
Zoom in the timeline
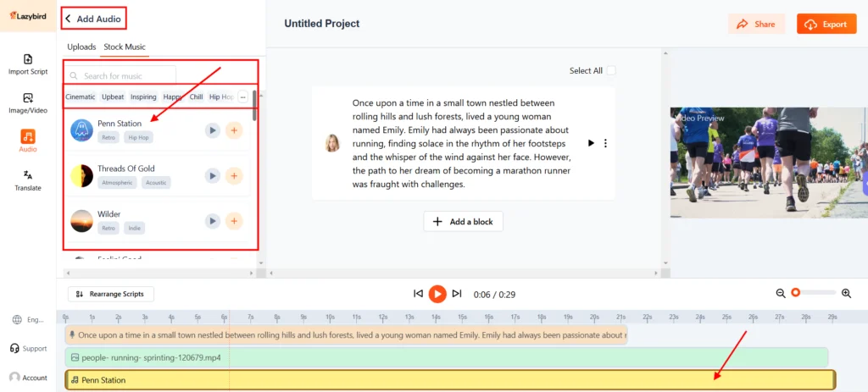(x=846, y=293)
